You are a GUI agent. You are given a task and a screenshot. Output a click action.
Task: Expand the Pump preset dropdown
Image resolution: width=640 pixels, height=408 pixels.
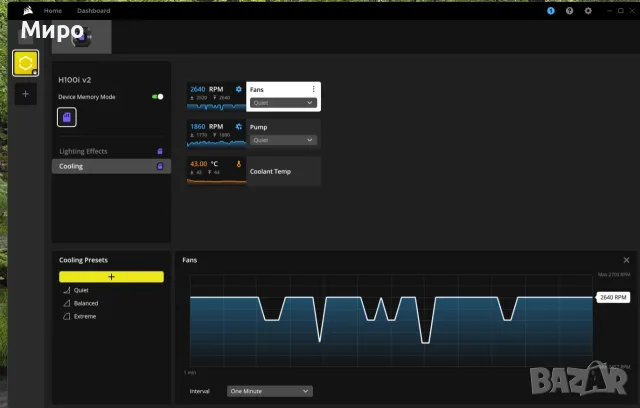[283, 140]
